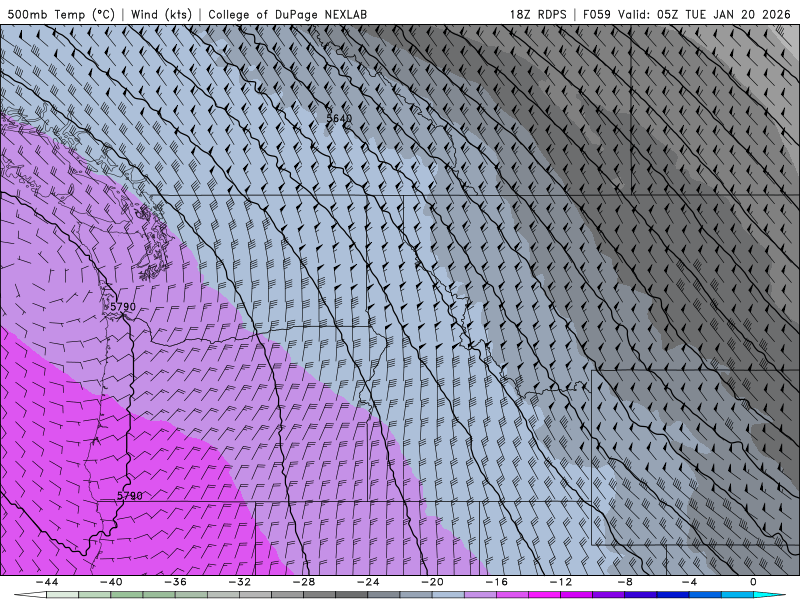Click the 'Wind (kts)' header text
The width and height of the screenshot is (800, 600).
coord(161,14)
